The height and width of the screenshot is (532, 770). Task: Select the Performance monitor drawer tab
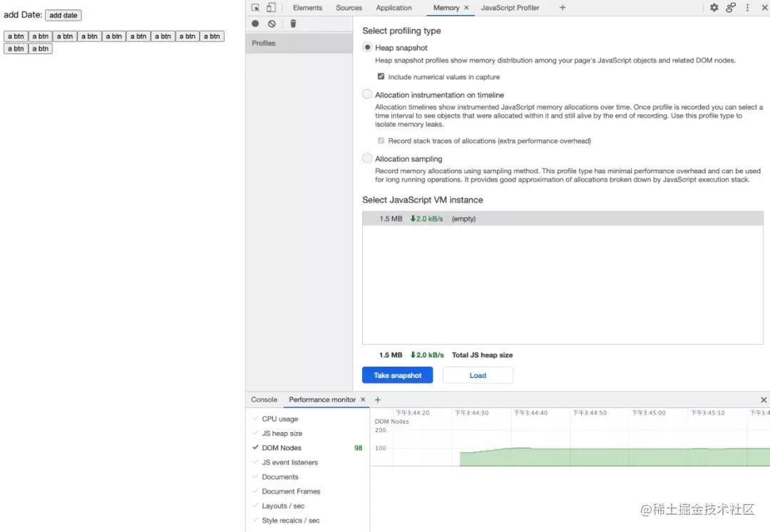[x=322, y=399]
